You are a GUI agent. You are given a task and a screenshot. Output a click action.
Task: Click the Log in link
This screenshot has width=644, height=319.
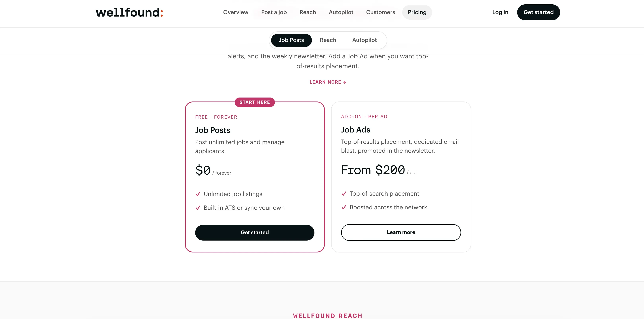pyautogui.click(x=500, y=12)
